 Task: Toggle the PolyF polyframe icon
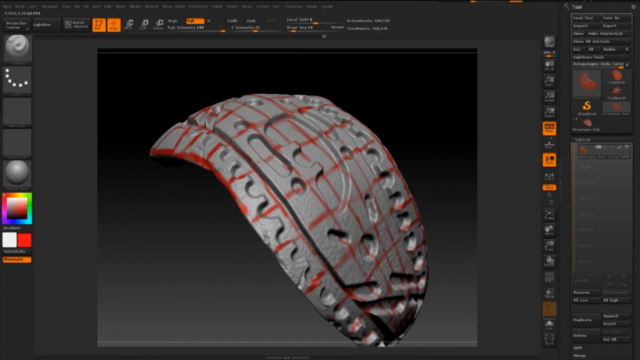coord(549,278)
